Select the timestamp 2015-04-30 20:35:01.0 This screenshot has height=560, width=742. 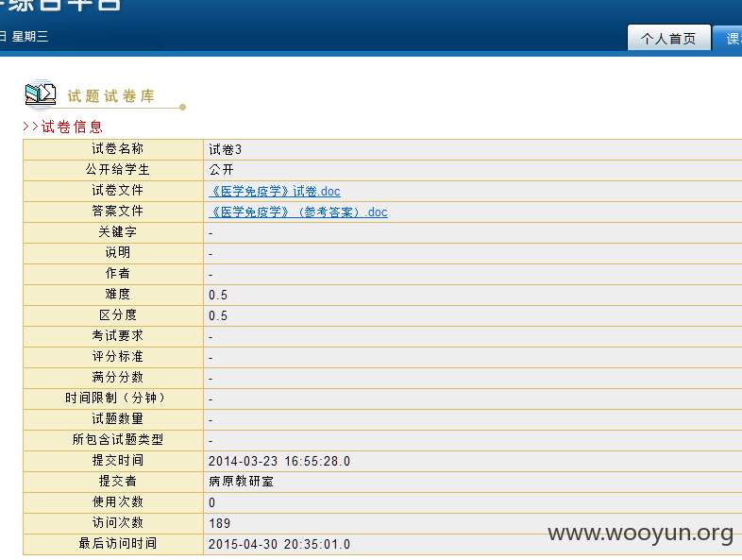tap(279, 544)
